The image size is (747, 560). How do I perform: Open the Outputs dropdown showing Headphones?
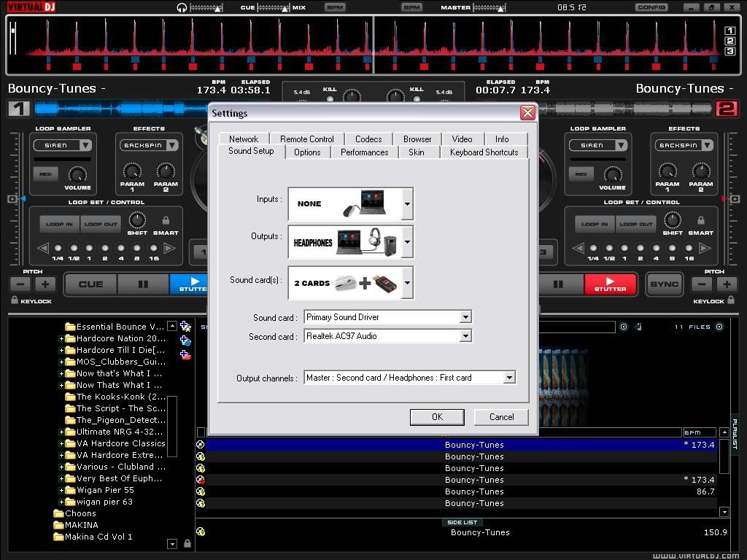407,242
